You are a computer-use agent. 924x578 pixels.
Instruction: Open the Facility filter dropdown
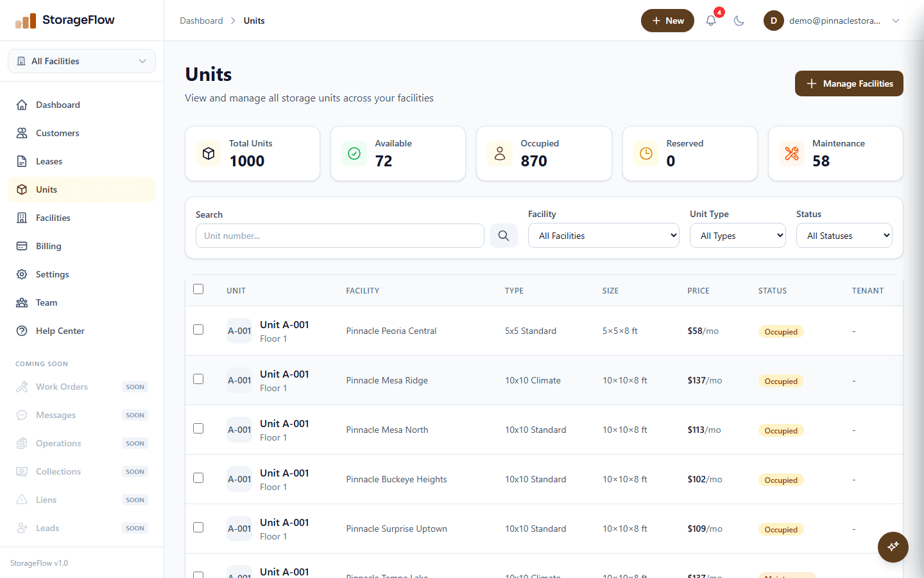click(x=603, y=235)
